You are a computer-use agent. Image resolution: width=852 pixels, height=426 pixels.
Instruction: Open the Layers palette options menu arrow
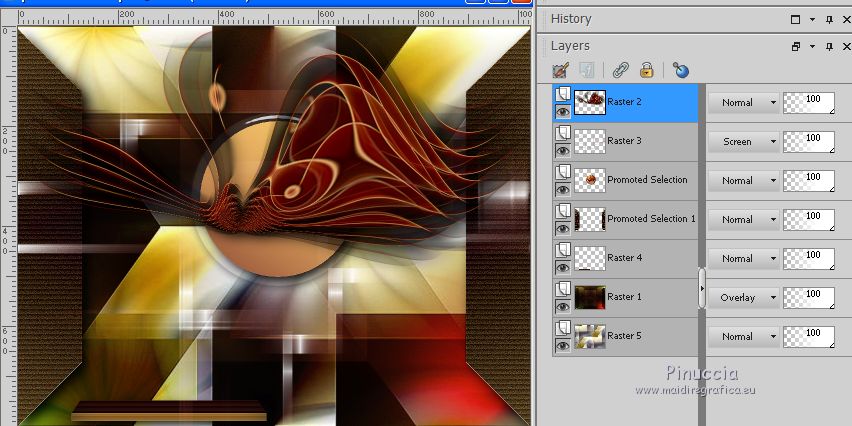(812, 47)
